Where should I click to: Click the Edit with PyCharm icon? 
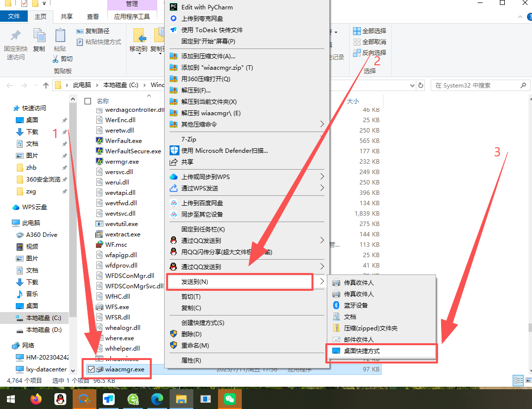(174, 7)
